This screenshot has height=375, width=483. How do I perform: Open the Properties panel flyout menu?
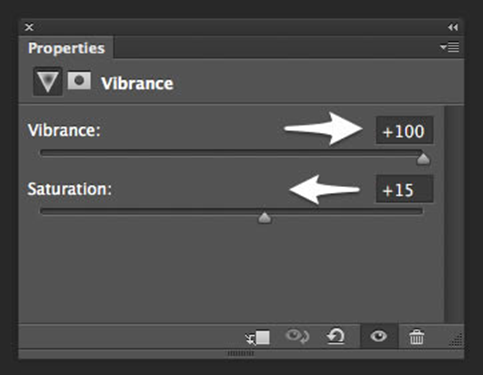[449, 47]
